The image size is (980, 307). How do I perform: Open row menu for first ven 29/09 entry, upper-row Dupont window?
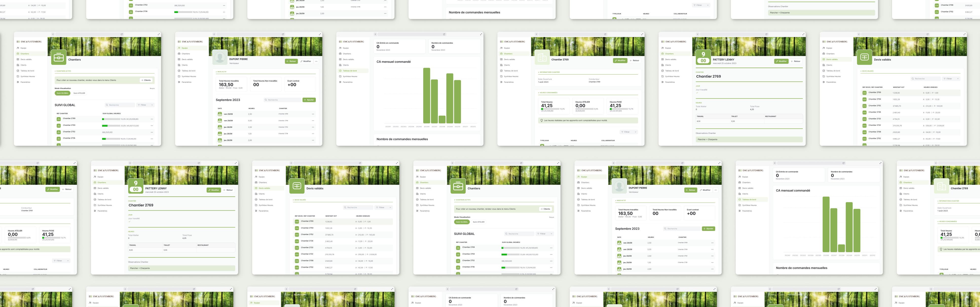(x=313, y=114)
